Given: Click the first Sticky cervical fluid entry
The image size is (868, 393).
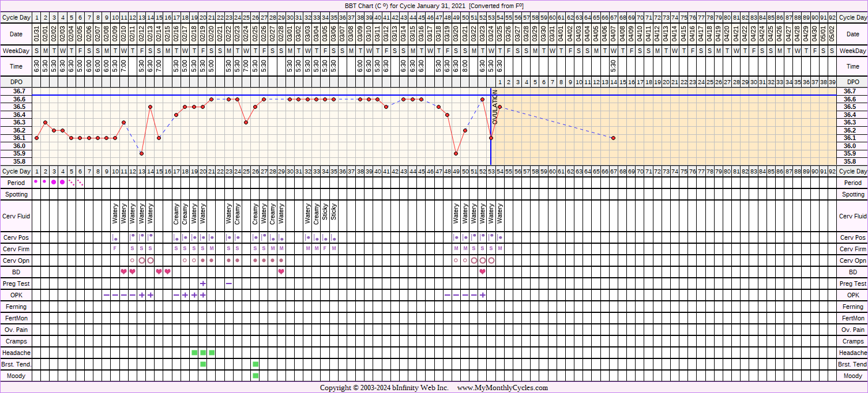Looking at the screenshot, I should pyautogui.click(x=325, y=214).
